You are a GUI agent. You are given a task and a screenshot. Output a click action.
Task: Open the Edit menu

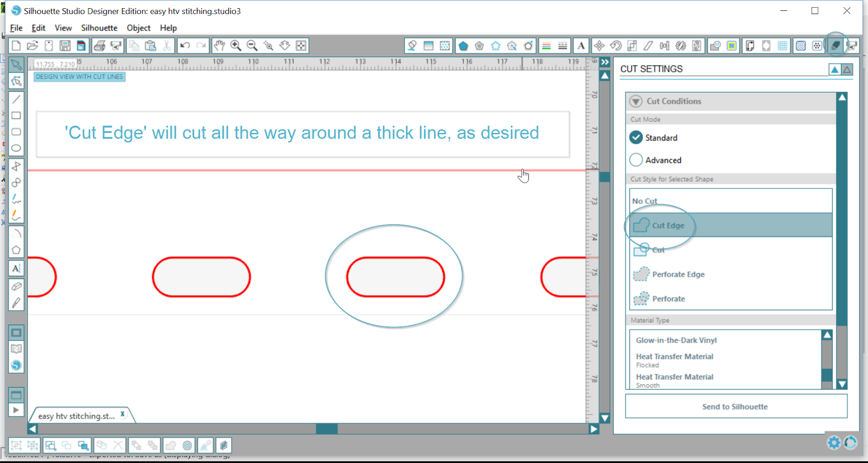[39, 28]
